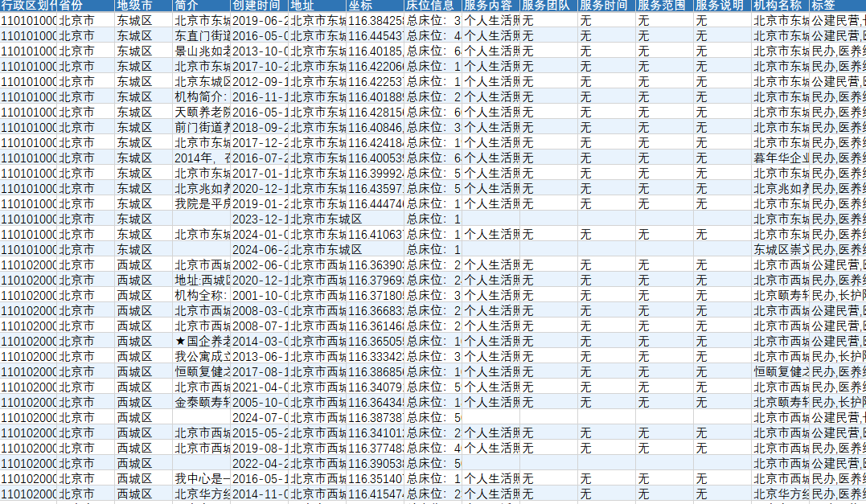Click the 暮年华企业 institution name cell

[780, 158]
